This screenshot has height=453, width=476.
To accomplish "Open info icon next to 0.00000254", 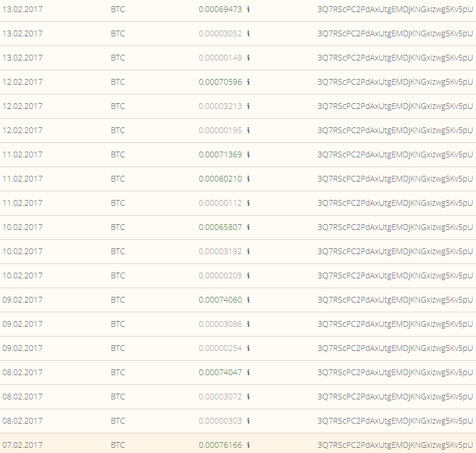I will (248, 348).
